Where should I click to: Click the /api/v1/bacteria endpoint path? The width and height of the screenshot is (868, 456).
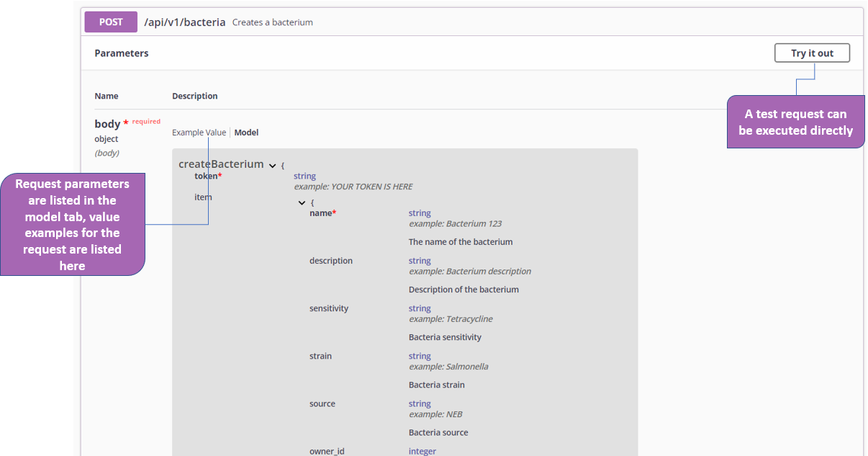click(x=185, y=22)
